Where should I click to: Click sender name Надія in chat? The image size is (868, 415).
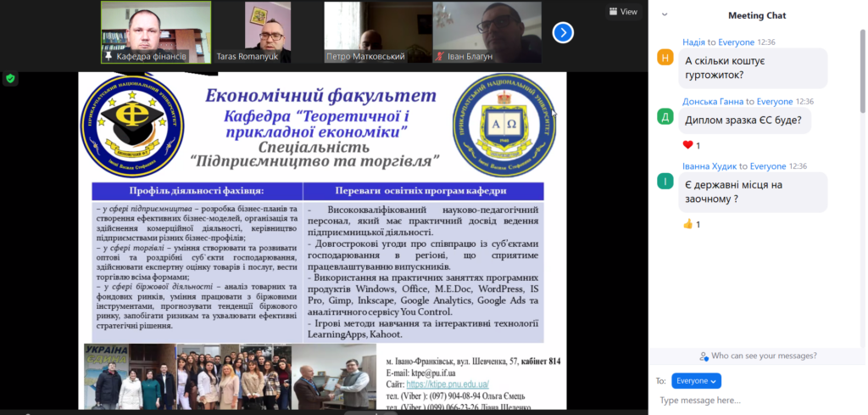693,42
